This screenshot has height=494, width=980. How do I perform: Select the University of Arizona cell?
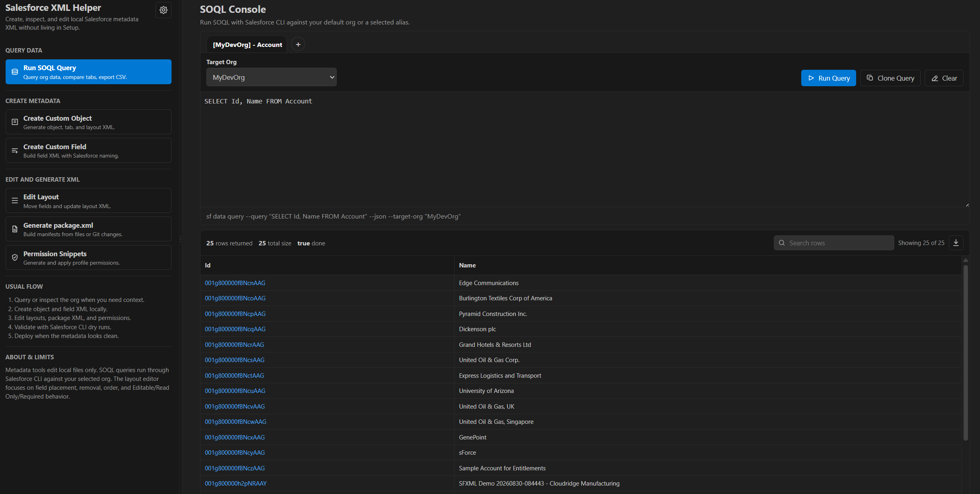coord(708,391)
